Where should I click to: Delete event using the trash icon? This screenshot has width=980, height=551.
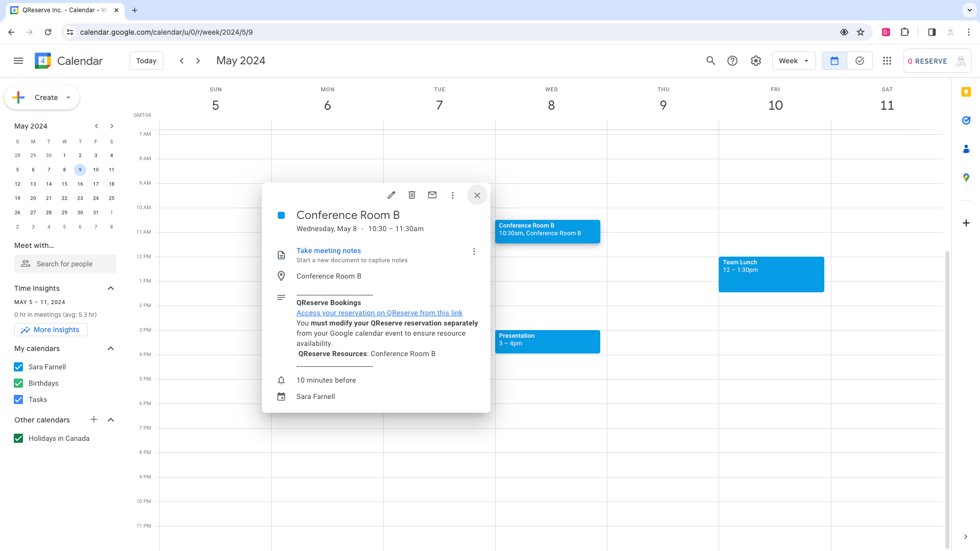[x=412, y=195]
